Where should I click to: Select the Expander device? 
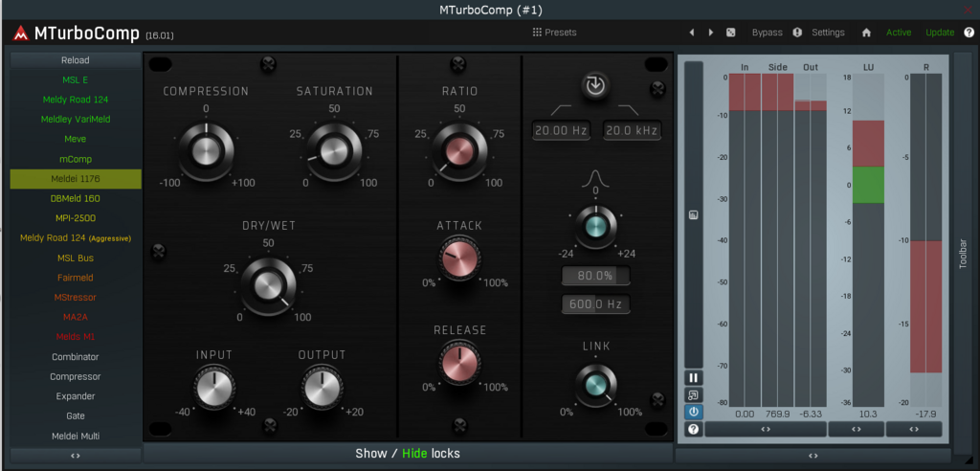click(x=75, y=396)
